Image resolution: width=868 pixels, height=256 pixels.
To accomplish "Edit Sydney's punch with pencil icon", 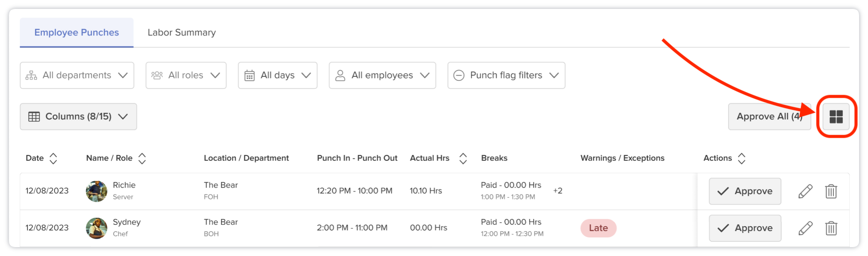I will pyautogui.click(x=805, y=228).
